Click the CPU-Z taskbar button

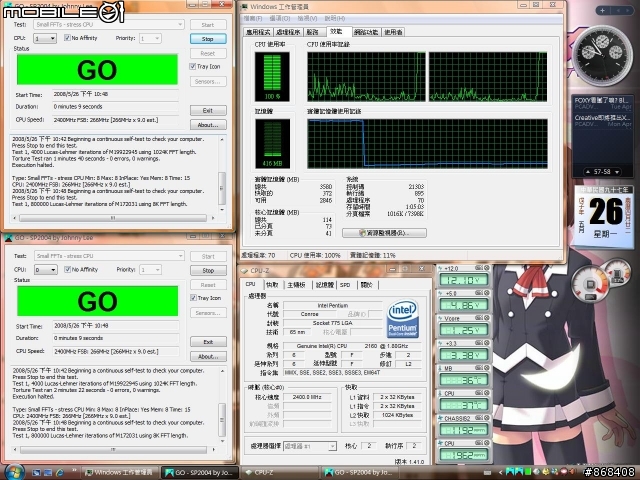[278, 473]
